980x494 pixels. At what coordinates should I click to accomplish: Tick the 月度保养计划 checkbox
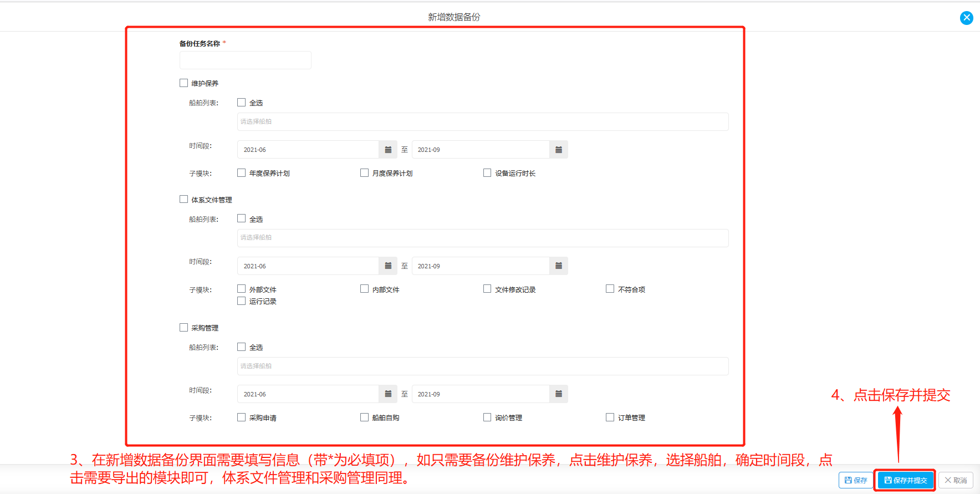[364, 173]
